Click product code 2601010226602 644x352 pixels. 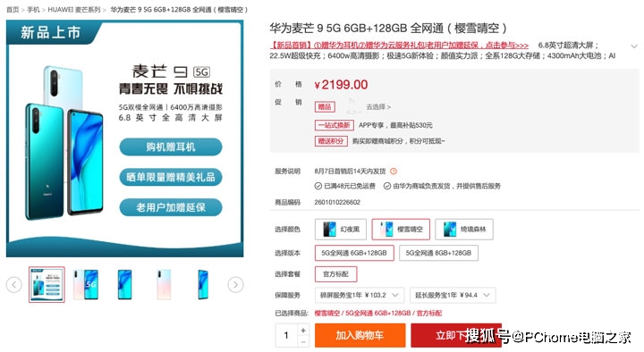click(x=337, y=202)
